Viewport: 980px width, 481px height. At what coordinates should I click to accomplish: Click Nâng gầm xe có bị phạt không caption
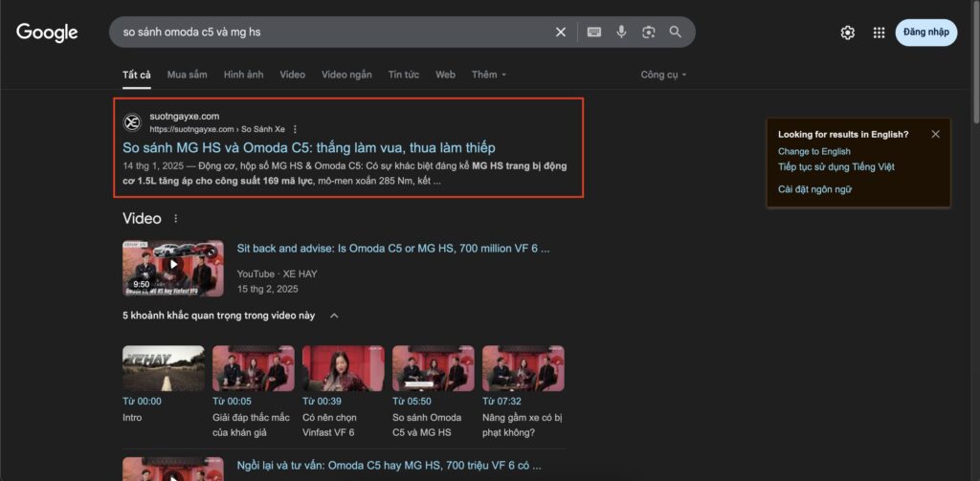(522, 425)
